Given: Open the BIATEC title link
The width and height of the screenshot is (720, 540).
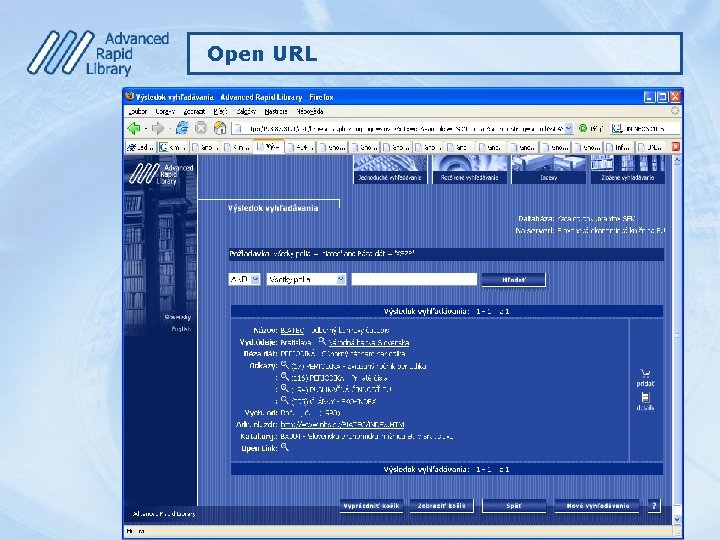Looking at the screenshot, I should pos(292,330).
